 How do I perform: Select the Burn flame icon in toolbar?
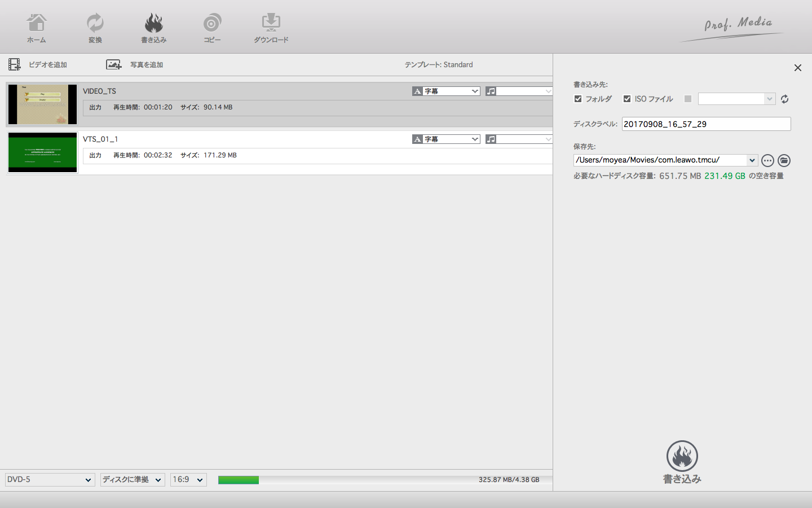pos(153,23)
